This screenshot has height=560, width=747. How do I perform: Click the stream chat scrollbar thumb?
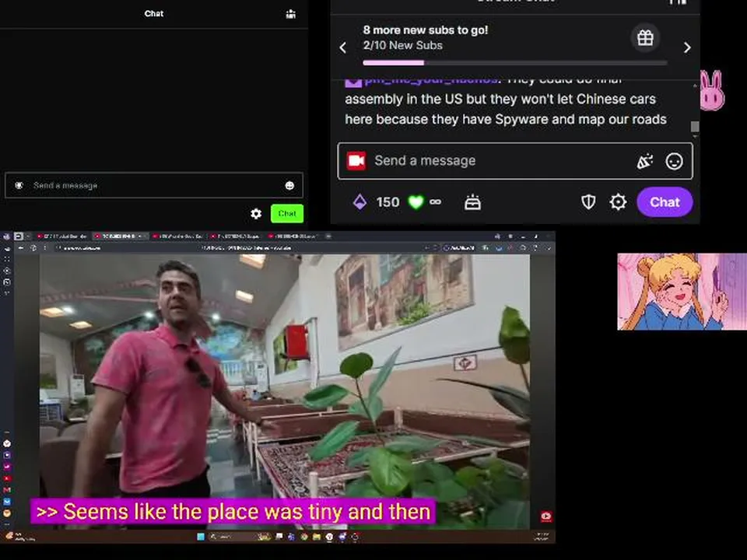tap(695, 126)
